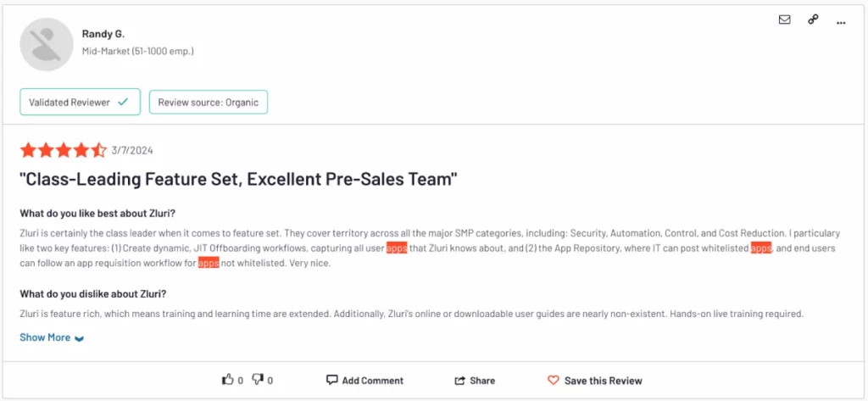Click the review title heading

238,180
